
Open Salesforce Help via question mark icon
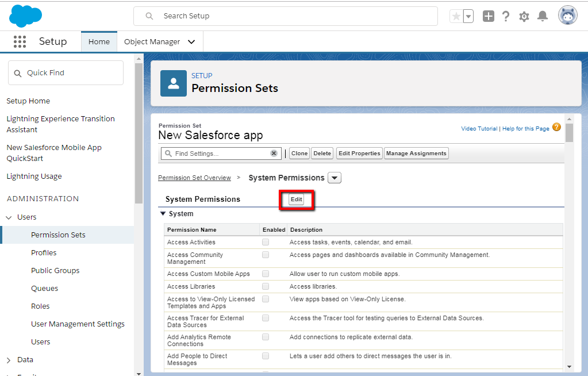(506, 16)
